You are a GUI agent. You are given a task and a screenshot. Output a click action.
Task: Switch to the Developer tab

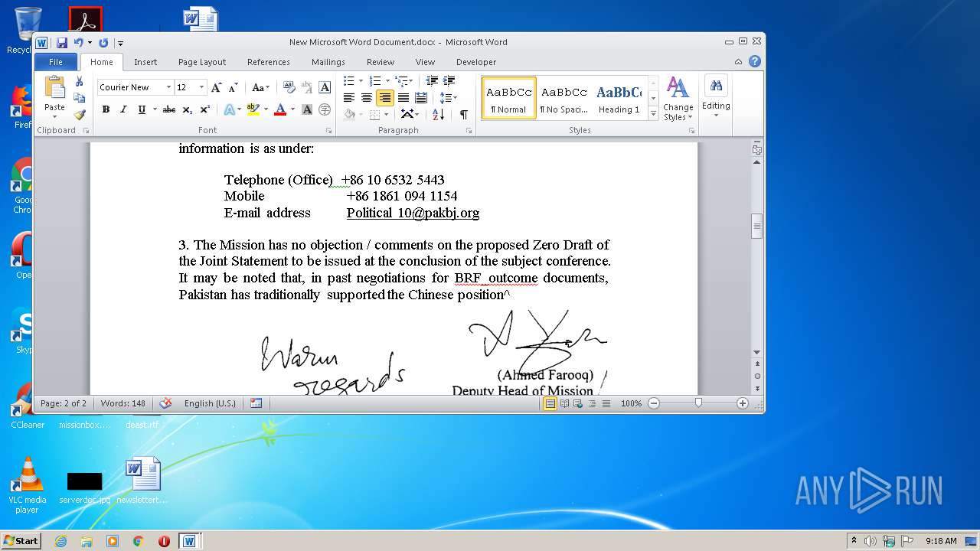pyautogui.click(x=476, y=62)
